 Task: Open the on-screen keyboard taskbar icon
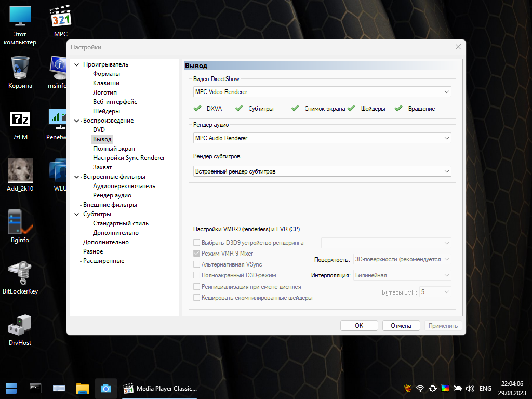[x=59, y=389]
